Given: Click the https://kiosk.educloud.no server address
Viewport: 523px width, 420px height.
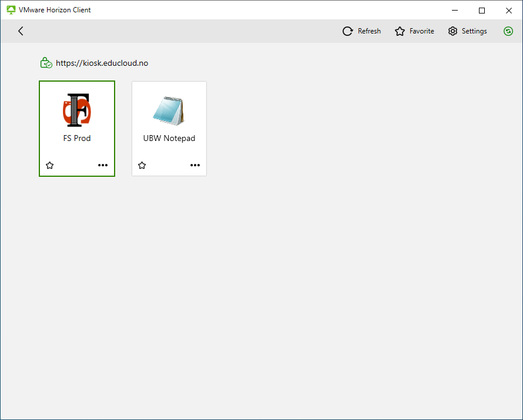Looking at the screenshot, I should point(102,63).
